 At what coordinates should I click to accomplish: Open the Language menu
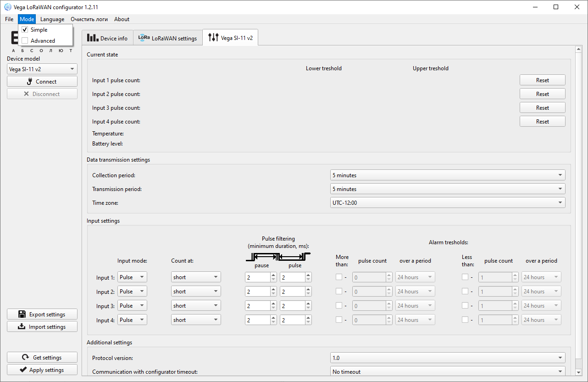click(52, 19)
